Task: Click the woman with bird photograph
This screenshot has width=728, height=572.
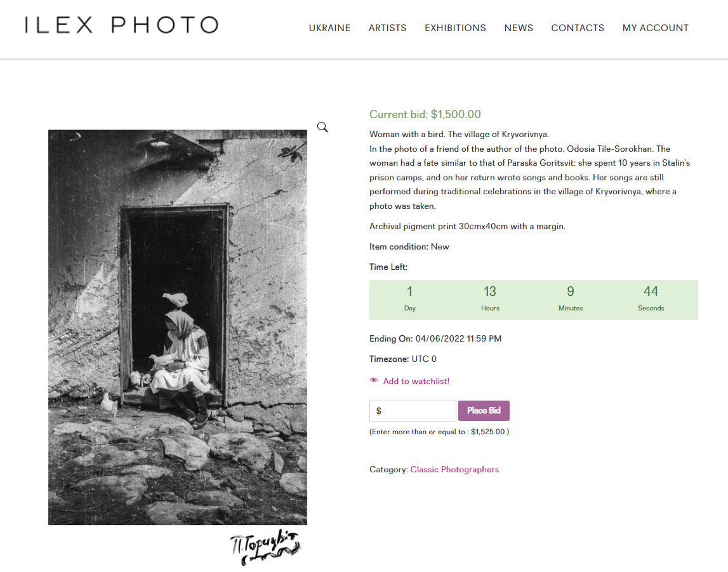Action: [177, 328]
